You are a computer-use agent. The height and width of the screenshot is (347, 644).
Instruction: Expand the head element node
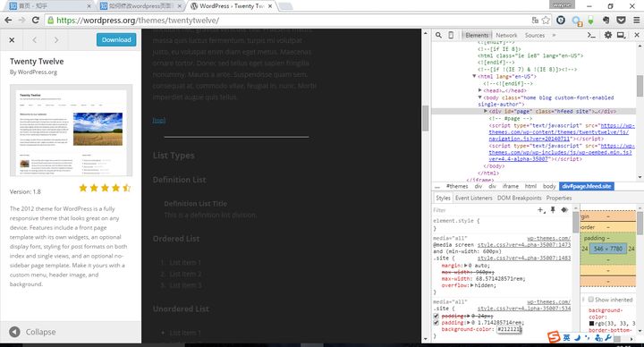[480, 90]
